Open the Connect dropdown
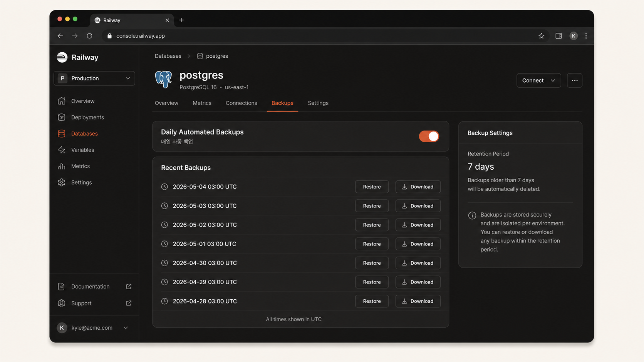Screen dimensions: 644x362 point(538,80)
